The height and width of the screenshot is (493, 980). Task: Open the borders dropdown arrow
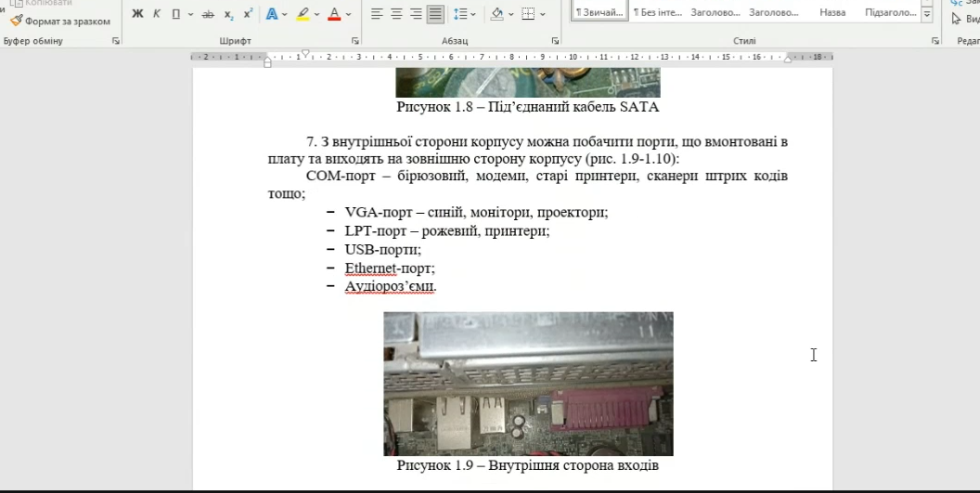coord(542,14)
